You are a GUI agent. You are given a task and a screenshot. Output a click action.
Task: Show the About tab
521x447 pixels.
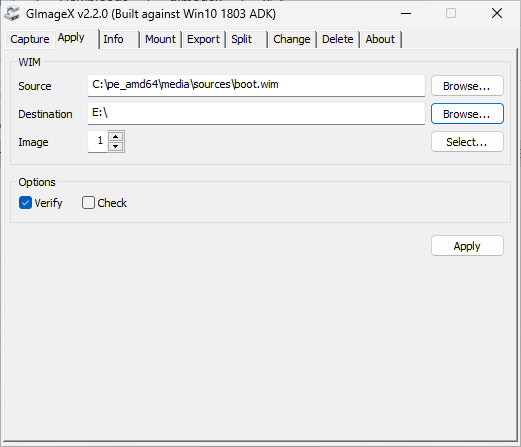click(x=381, y=39)
